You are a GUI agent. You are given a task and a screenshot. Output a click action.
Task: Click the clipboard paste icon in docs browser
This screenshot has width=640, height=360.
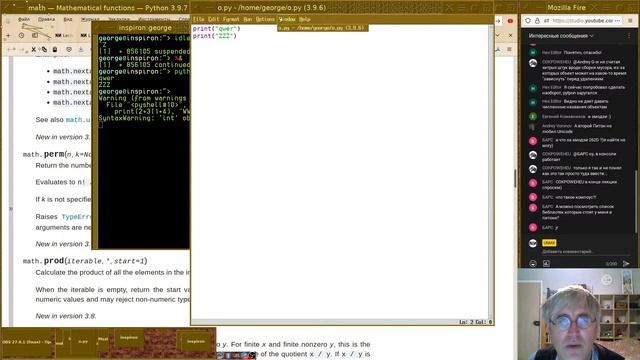pyautogui.click(x=55, y=49)
